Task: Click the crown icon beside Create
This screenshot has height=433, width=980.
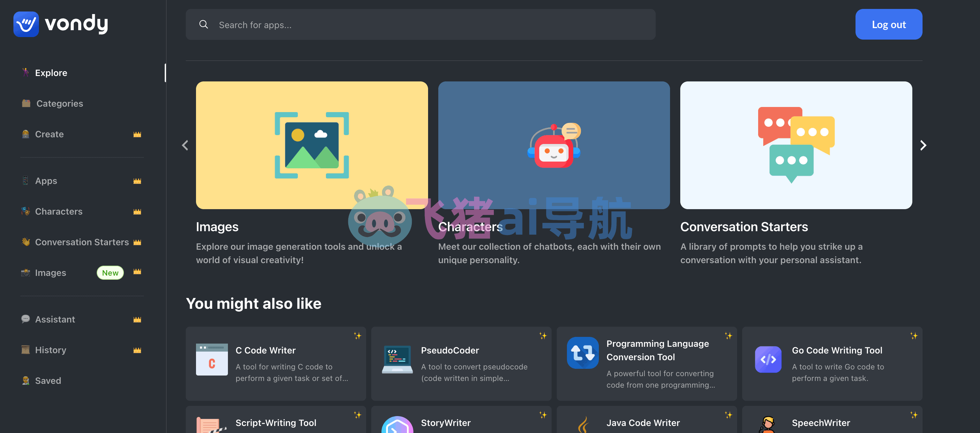Action: point(137,134)
